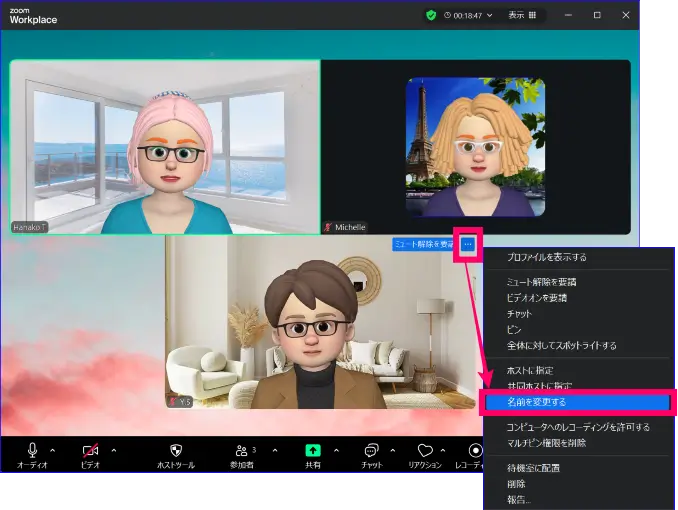Select マルチピン権限を削除 menu entry
This screenshot has width=678, height=510.
[x=547, y=443]
